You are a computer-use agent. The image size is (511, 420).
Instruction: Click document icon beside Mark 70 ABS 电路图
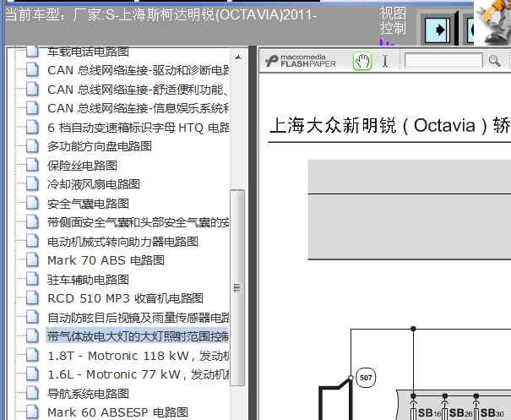pyautogui.click(x=32, y=260)
